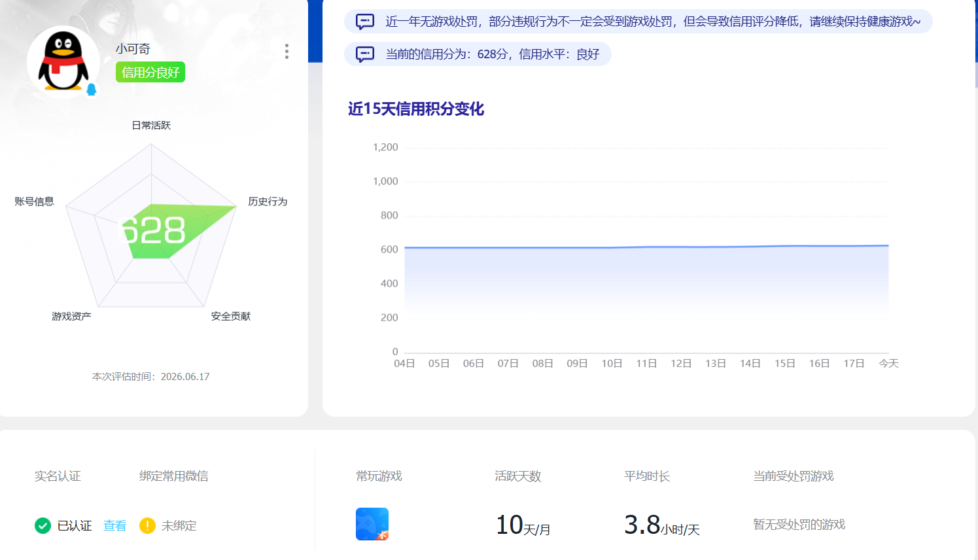Click the 04日 date on chart axis
This screenshot has width=978, height=560.
(404, 363)
